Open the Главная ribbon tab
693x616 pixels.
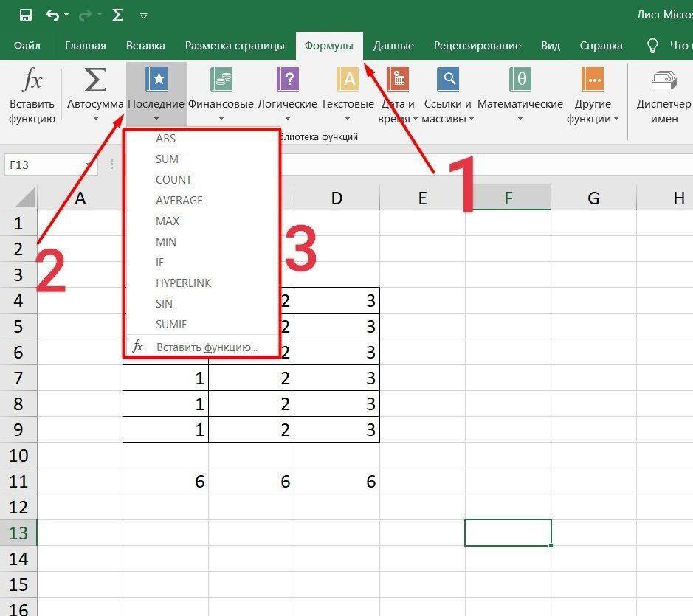point(85,46)
